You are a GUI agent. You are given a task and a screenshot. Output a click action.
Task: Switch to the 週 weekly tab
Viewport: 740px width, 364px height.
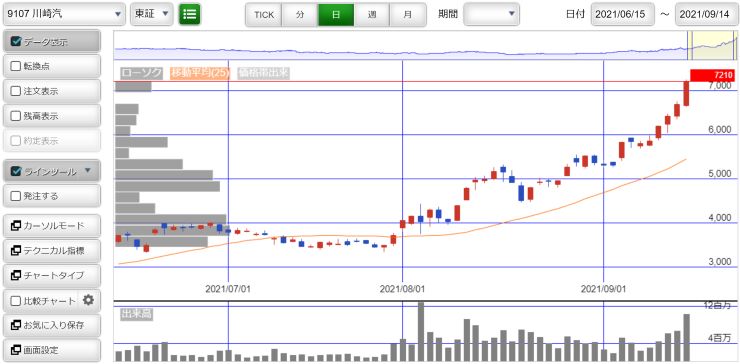(x=372, y=15)
